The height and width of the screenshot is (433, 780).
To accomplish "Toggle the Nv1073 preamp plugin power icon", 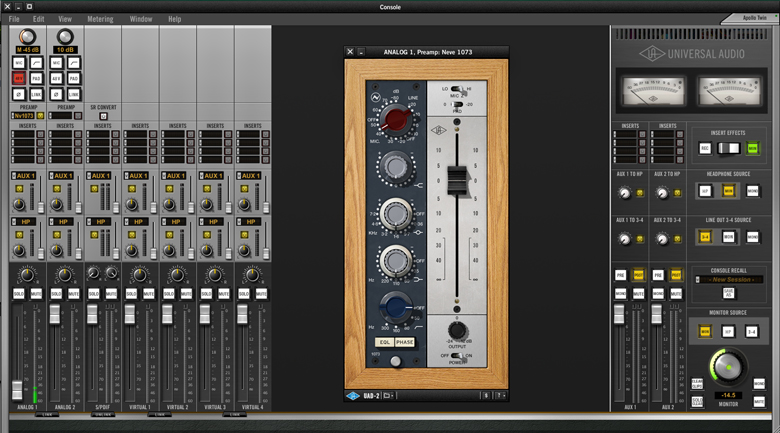I will click(x=40, y=115).
